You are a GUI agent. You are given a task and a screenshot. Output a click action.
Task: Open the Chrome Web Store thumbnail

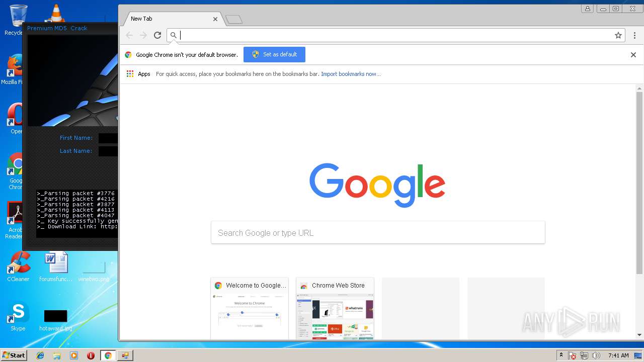pos(335,308)
